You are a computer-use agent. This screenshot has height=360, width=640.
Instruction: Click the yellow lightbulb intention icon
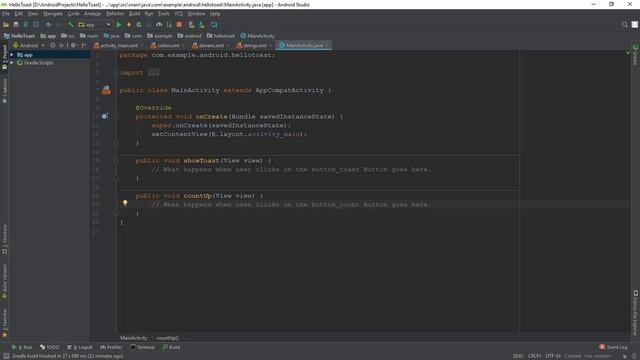click(x=125, y=203)
